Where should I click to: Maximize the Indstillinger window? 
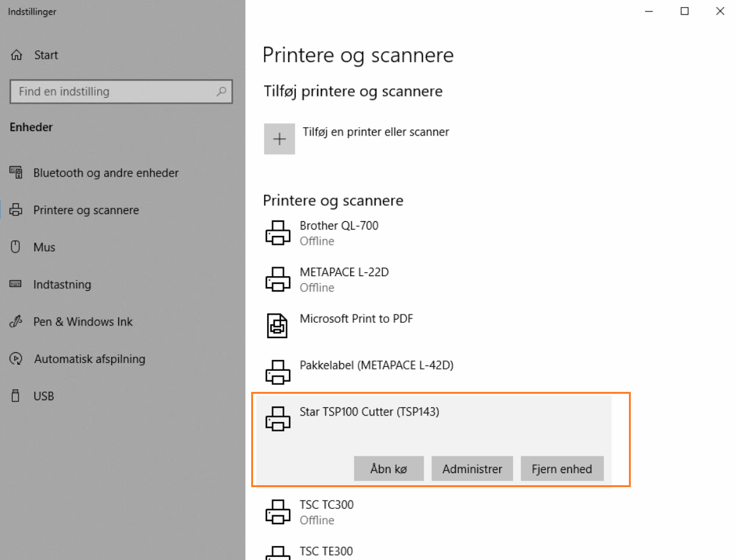coord(685,12)
